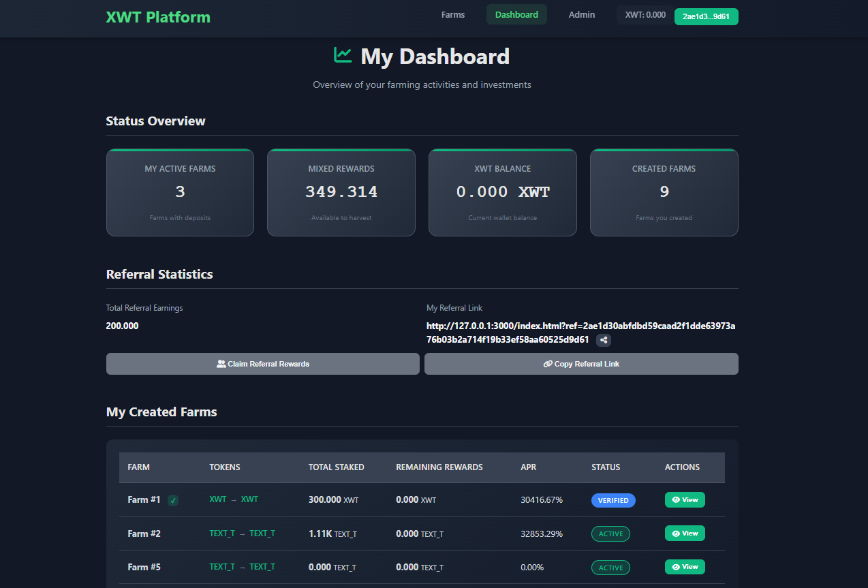Open Farm #2 with its View button
The image size is (868, 588).
(684, 533)
